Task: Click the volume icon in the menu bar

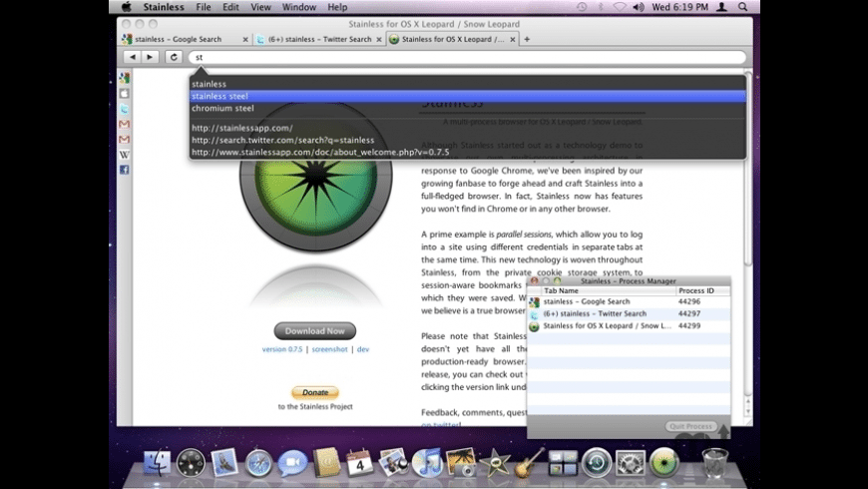Action: (x=638, y=7)
